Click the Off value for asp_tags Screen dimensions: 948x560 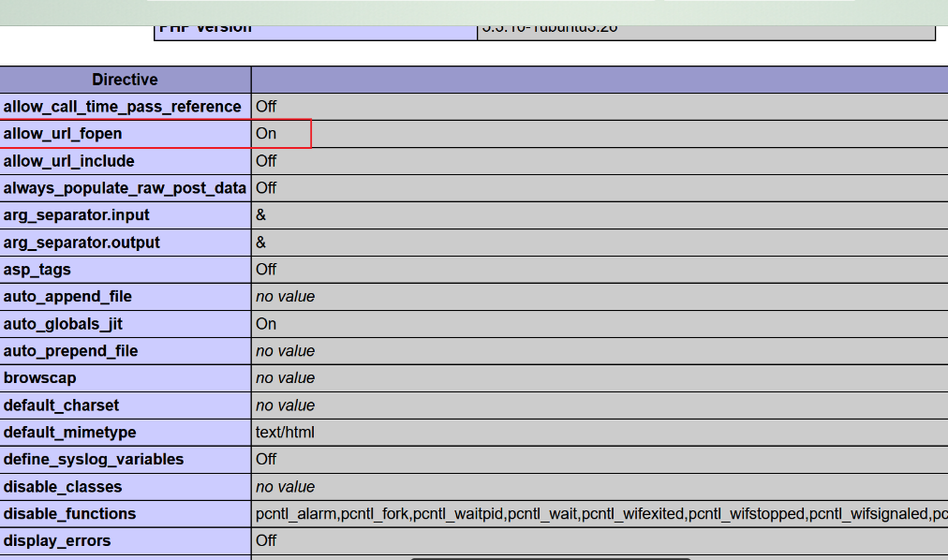[266, 270]
